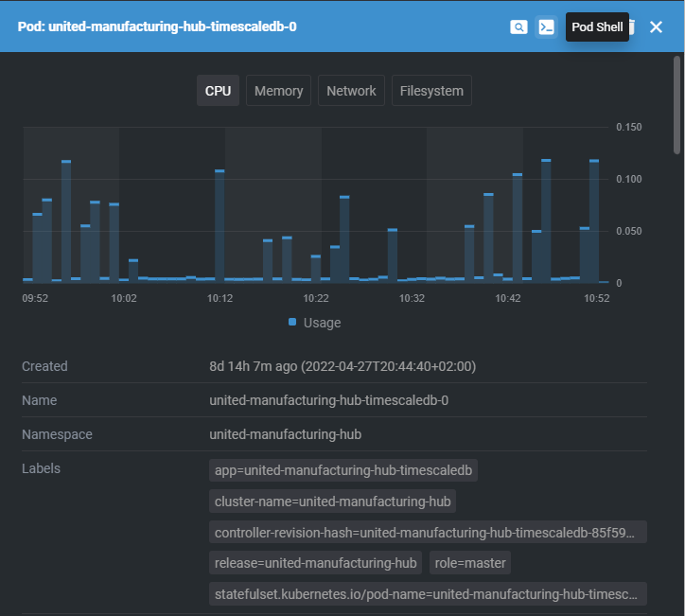
Task: Expand the truncated controller-revision-hash label
Action: [x=428, y=532]
